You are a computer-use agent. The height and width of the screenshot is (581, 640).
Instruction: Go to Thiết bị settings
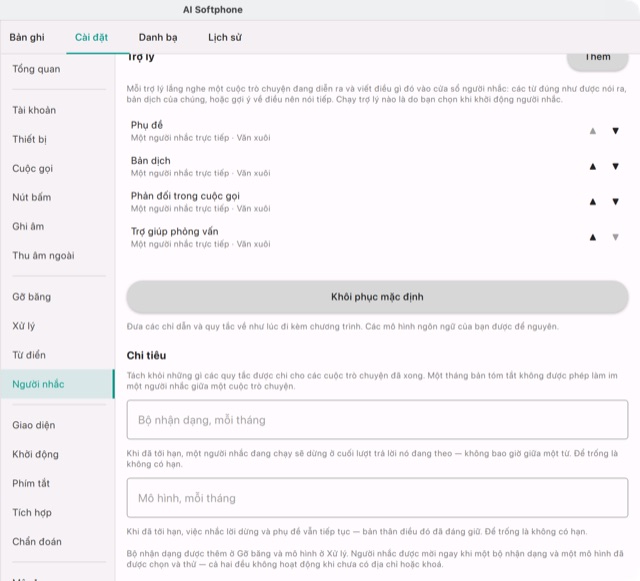coord(58,139)
